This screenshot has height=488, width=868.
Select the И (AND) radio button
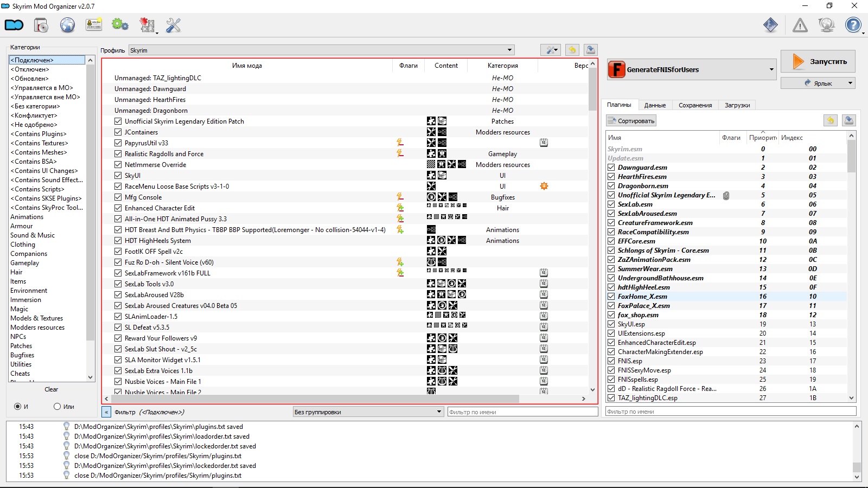18,406
